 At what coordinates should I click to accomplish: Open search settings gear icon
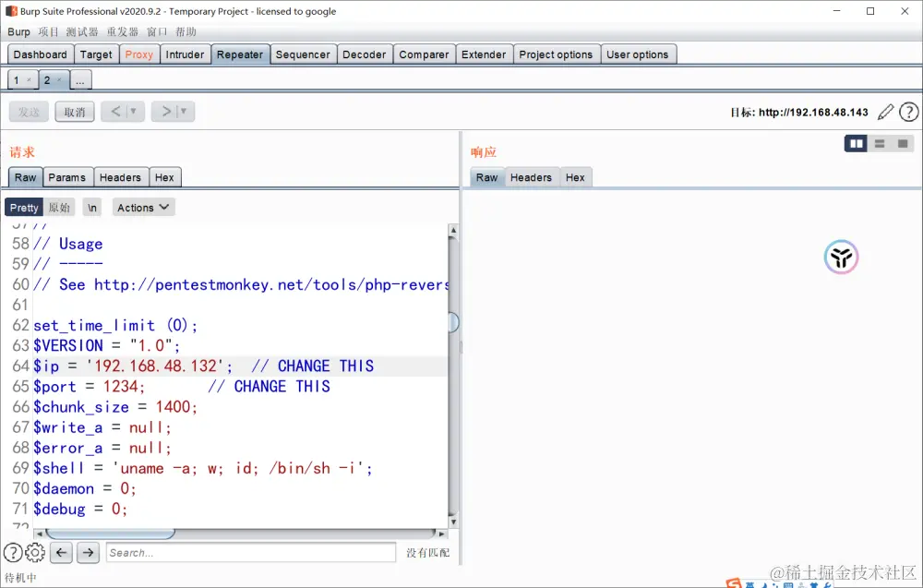pyautogui.click(x=35, y=553)
